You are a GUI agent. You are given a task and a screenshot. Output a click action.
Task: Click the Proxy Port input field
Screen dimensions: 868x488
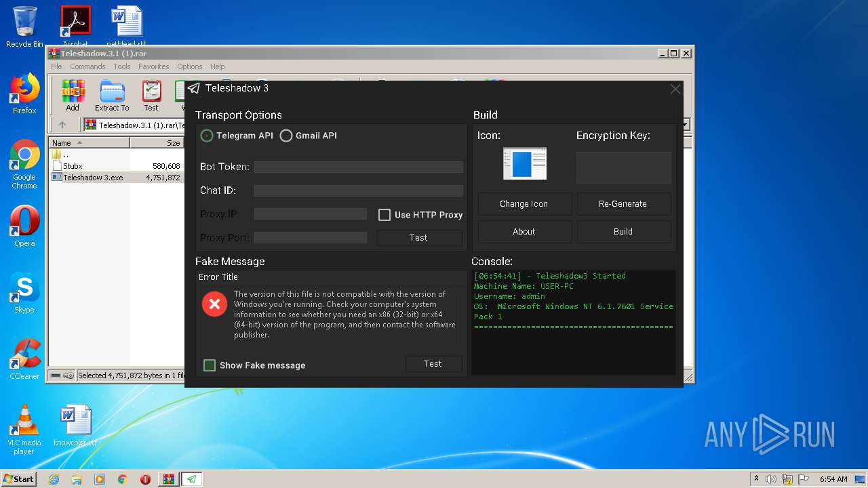(311, 237)
